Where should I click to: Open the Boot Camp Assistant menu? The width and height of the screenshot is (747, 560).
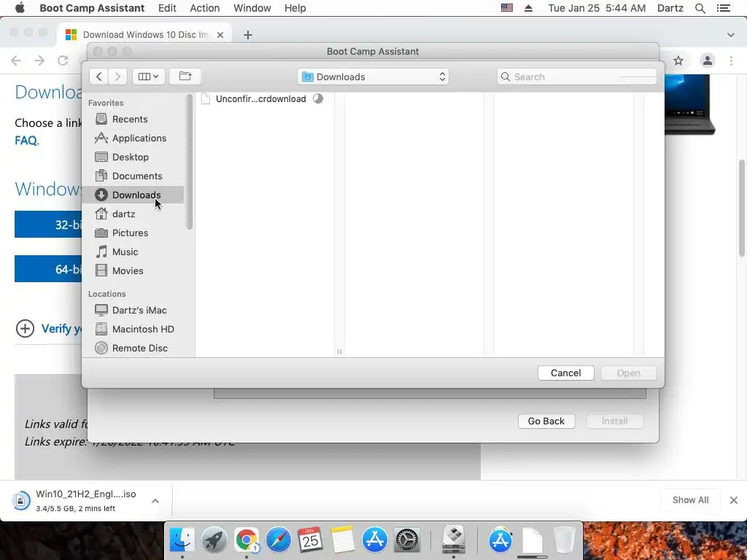pos(92,8)
